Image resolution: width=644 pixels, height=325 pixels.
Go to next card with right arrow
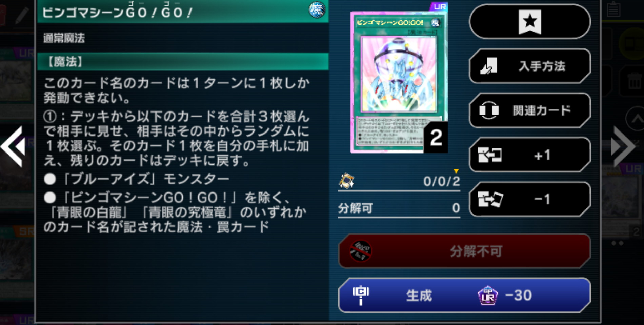(623, 146)
